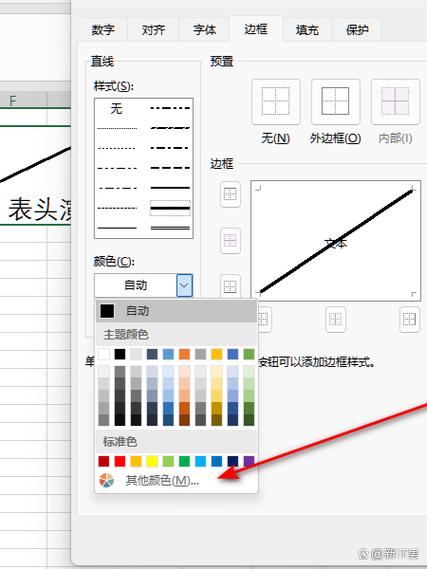Click the border preview box with 文本
Screen dimensions: 427x569
(336, 241)
